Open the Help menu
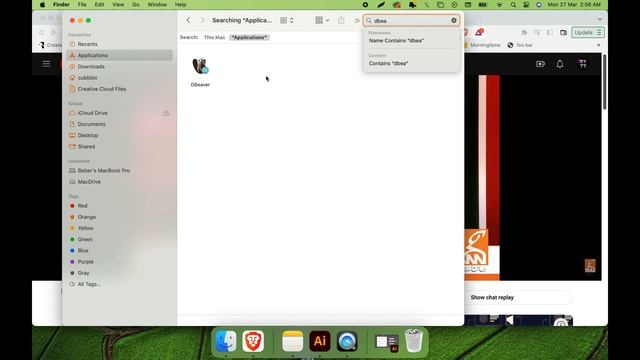 pyautogui.click(x=180, y=4)
